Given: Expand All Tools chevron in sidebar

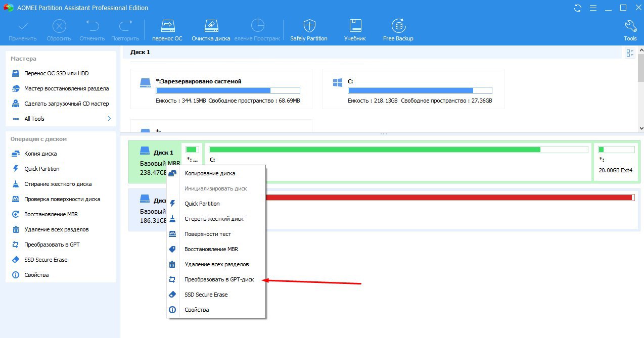Looking at the screenshot, I should [109, 119].
